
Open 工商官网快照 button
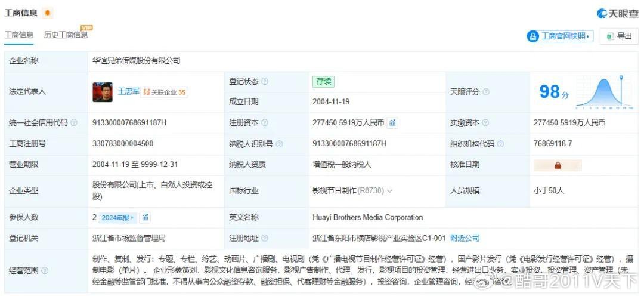click(560, 36)
